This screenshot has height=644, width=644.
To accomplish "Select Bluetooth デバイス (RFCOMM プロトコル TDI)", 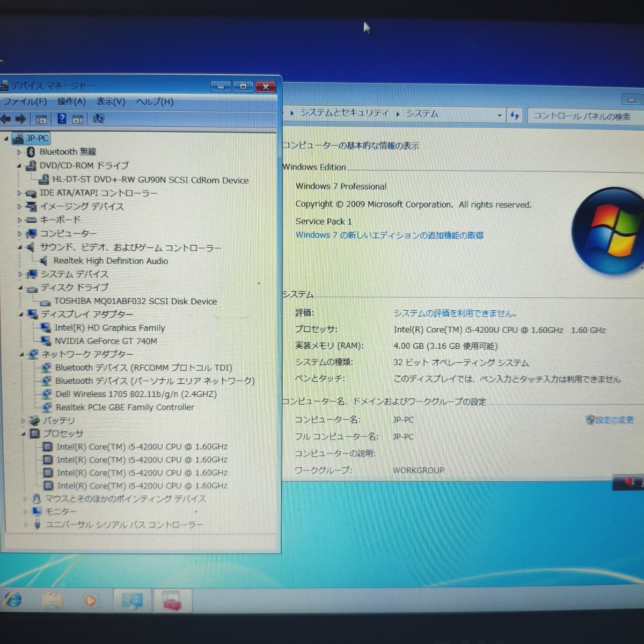I will [x=143, y=368].
